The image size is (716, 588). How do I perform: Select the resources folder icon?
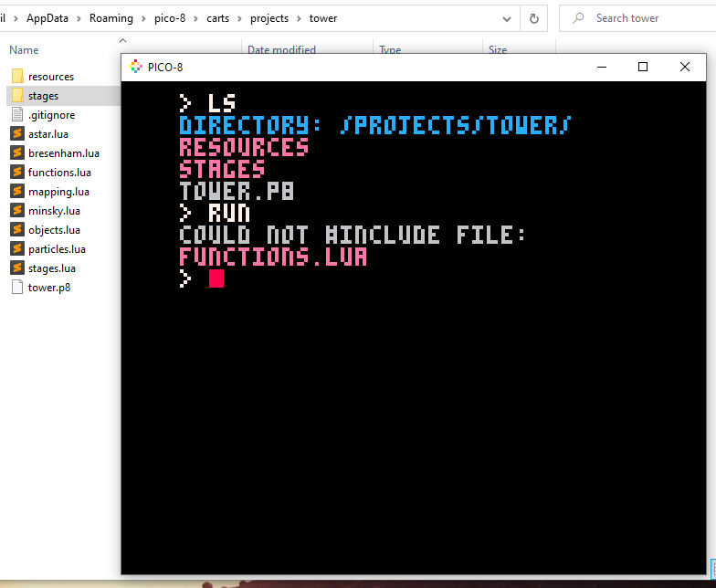click(x=17, y=77)
